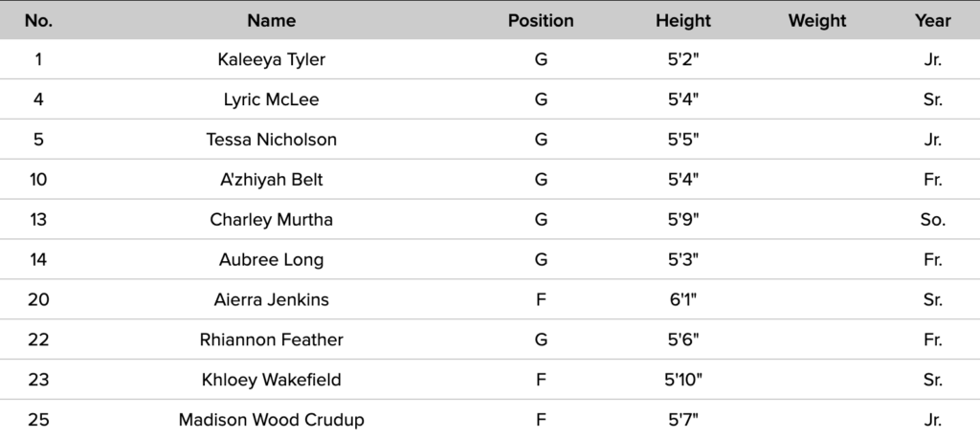
Task: Click Khloey Wakefield's name
Action: pos(272,380)
